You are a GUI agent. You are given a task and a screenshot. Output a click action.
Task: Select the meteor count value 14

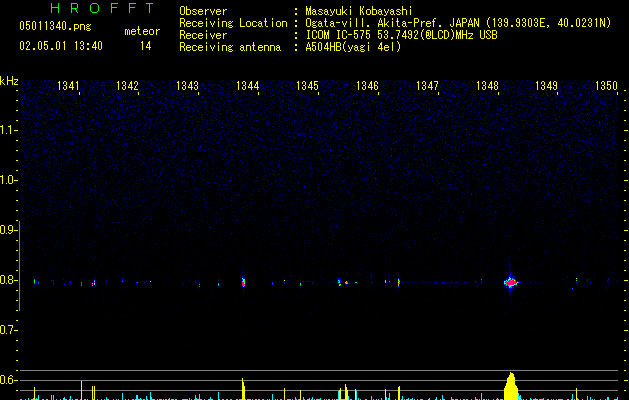(146, 46)
